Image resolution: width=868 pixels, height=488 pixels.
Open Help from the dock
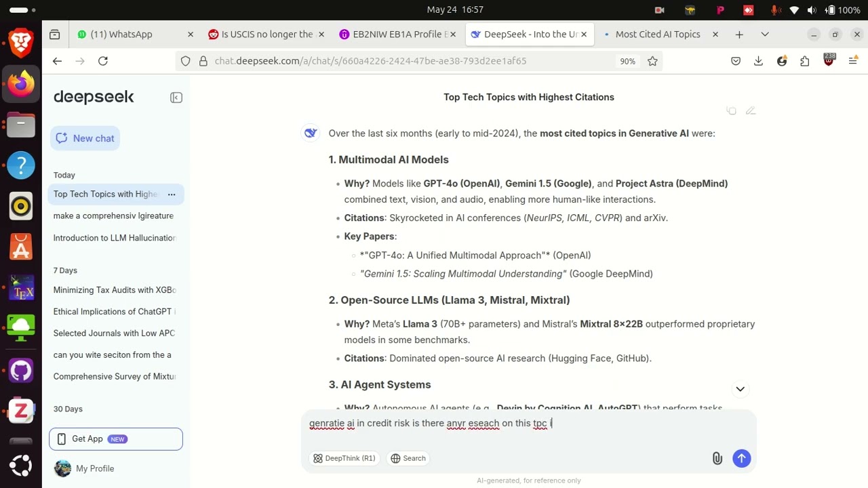point(21,165)
